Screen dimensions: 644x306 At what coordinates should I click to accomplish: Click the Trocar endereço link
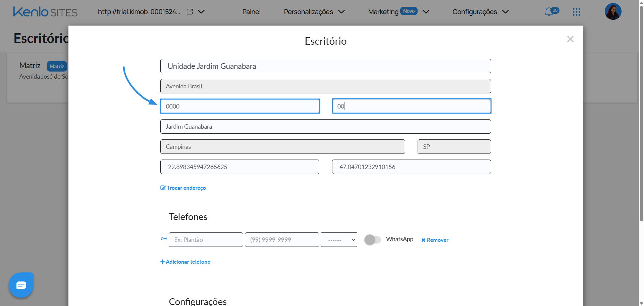pyautogui.click(x=183, y=188)
